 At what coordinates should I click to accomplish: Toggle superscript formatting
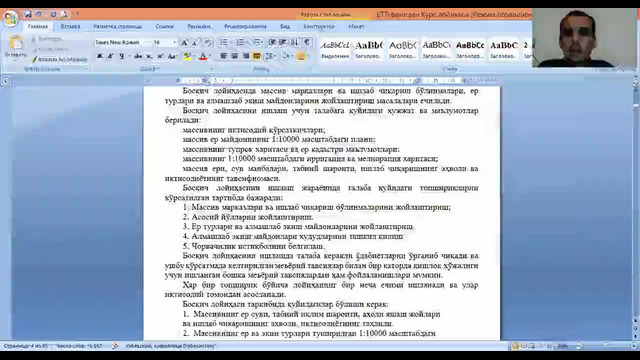[x=160, y=56]
